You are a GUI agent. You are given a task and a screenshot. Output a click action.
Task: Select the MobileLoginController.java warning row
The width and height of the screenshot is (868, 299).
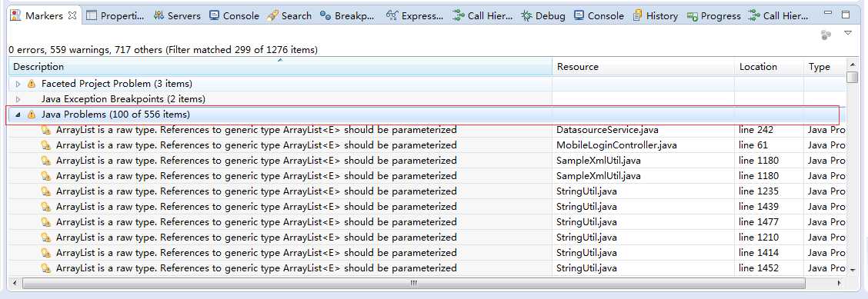click(x=426, y=145)
